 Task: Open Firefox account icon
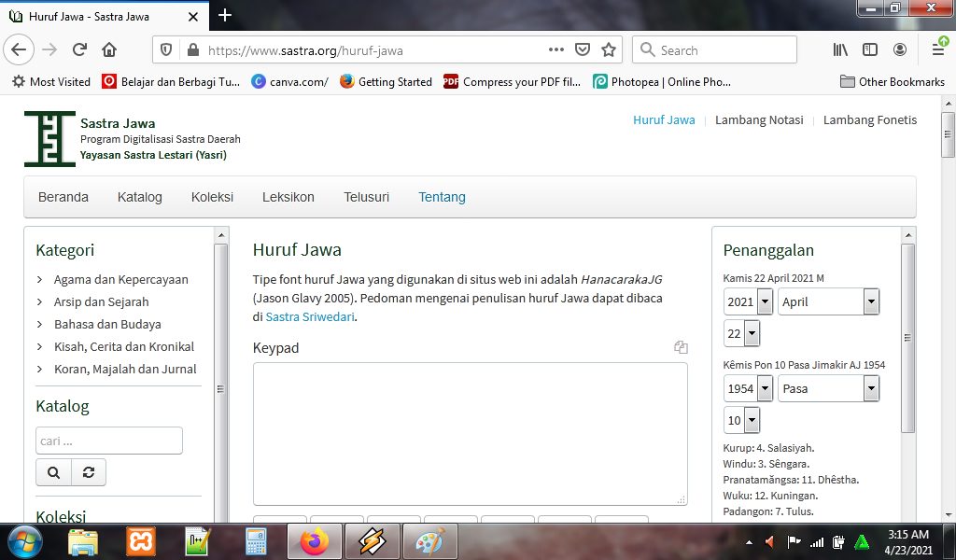(x=900, y=50)
